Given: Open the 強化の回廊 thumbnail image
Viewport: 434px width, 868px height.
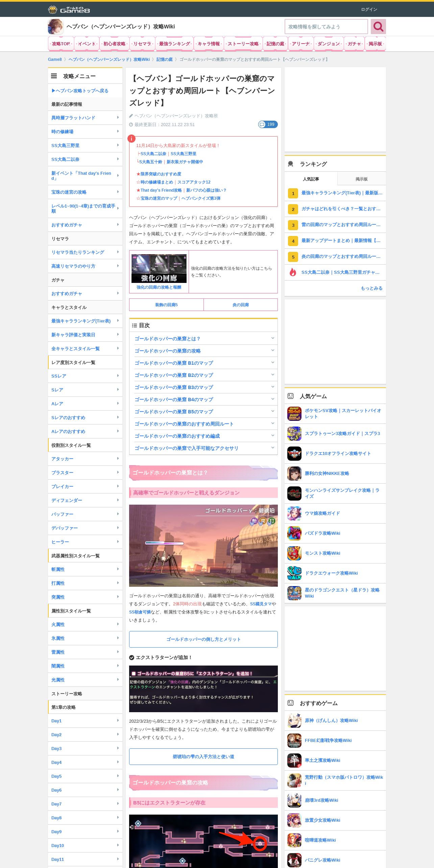Looking at the screenshot, I should coord(159,268).
